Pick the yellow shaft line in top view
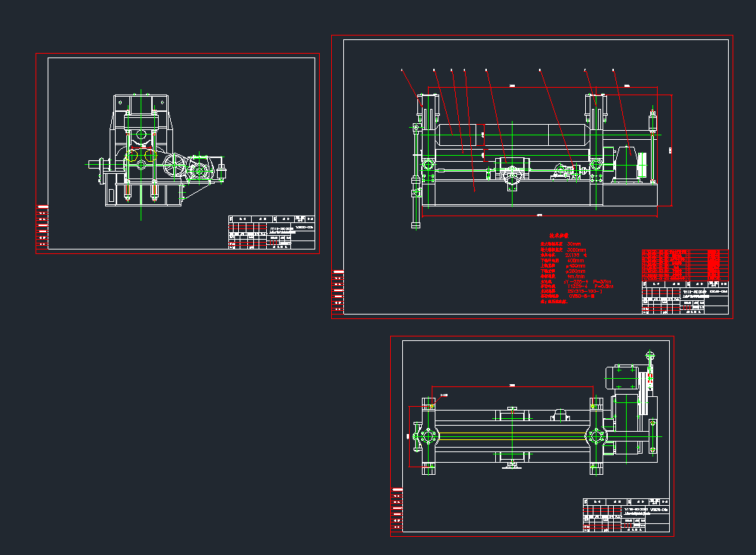Image resolution: width=756 pixels, height=555 pixels. [513, 433]
